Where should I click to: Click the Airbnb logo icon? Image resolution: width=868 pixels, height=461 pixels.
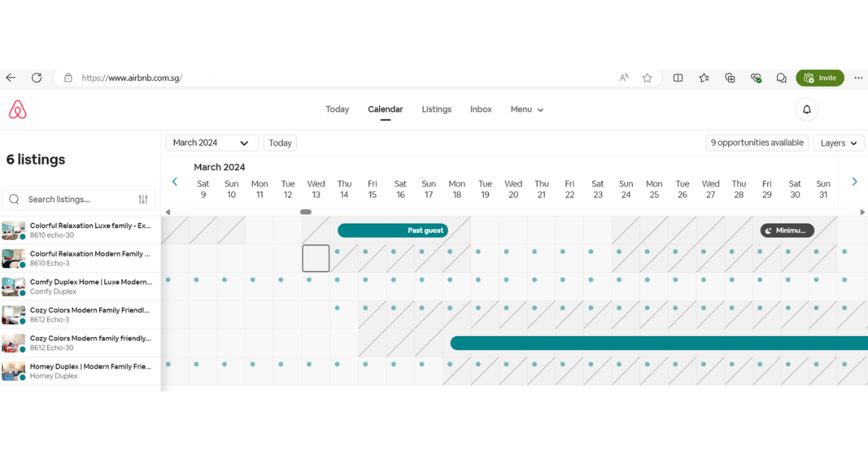point(18,109)
